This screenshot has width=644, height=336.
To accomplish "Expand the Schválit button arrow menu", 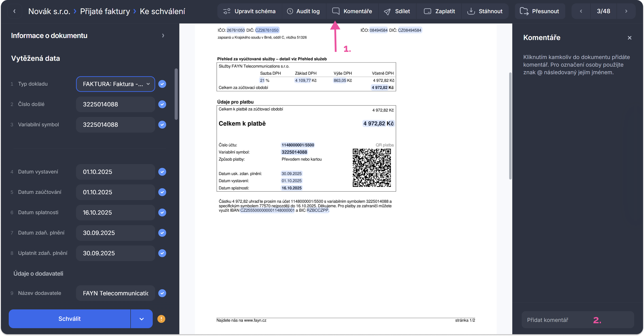I will click(142, 319).
